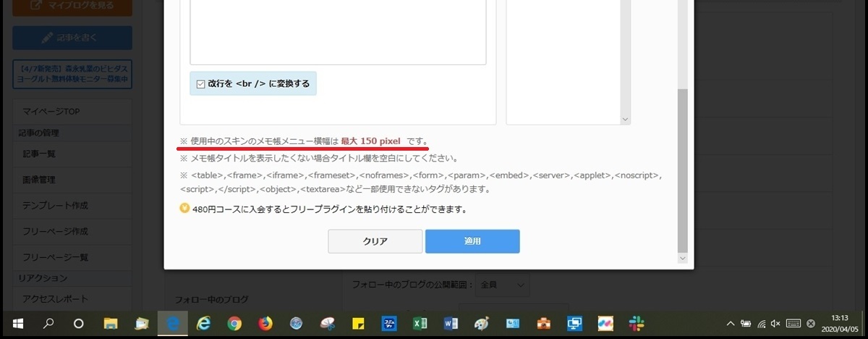Launch Google Chrome from taskbar
Screen dimensions: 868x339
pos(234,324)
